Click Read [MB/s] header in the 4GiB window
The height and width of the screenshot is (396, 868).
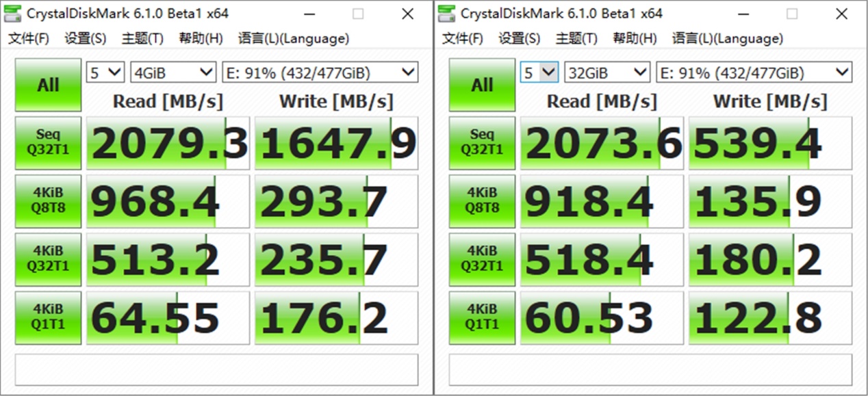(x=168, y=101)
